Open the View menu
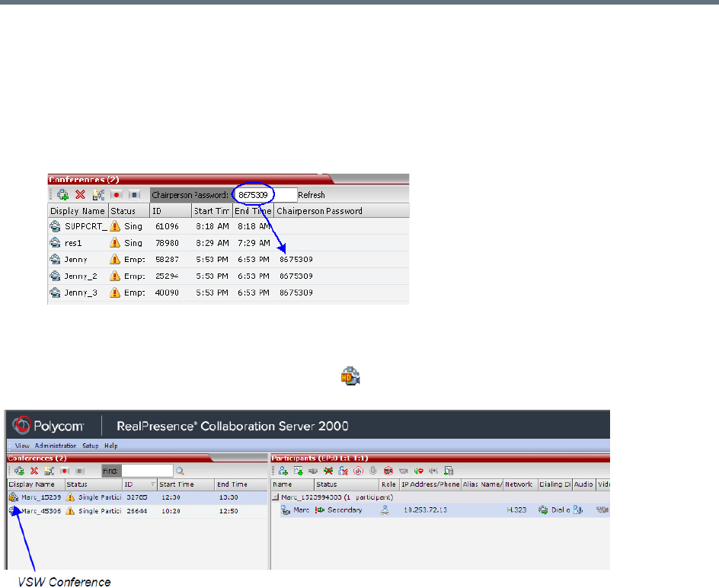 [x=22, y=446]
